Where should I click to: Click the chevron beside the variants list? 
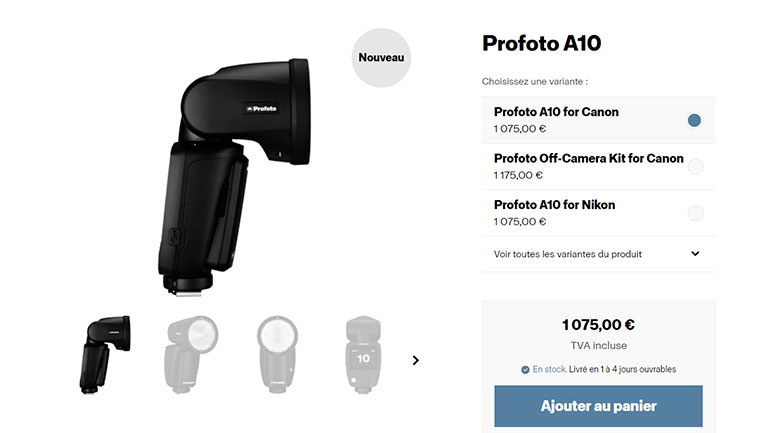695,254
